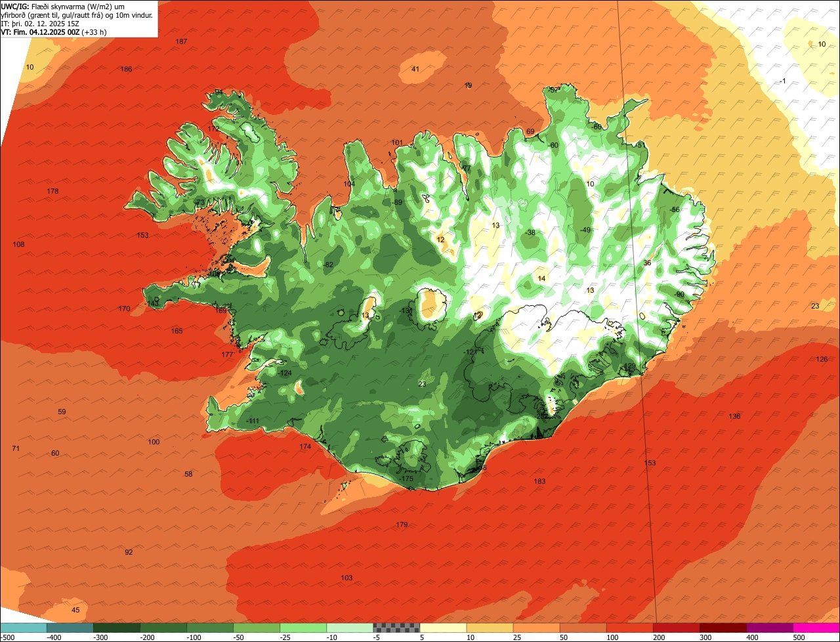Click the legend swatch between -10 and -5
This screenshot has height=642, width=840.
pyautogui.click(x=350, y=628)
